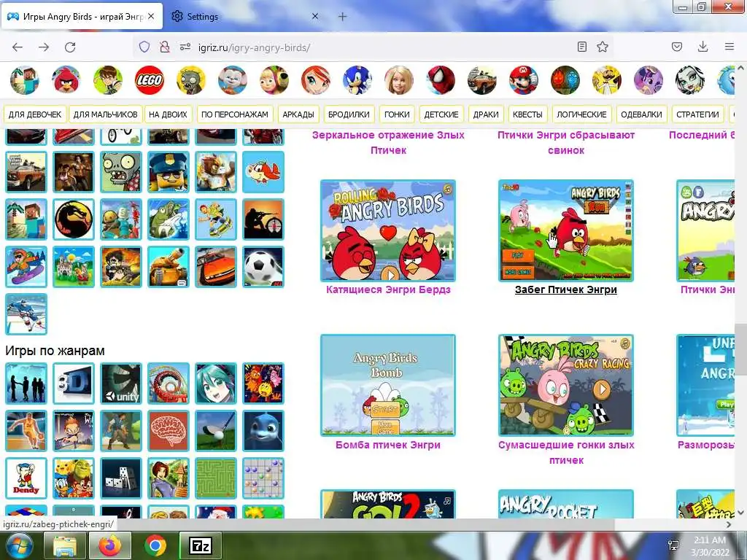
Task: Open the ДЕТСКИЕ category
Action: tap(441, 114)
